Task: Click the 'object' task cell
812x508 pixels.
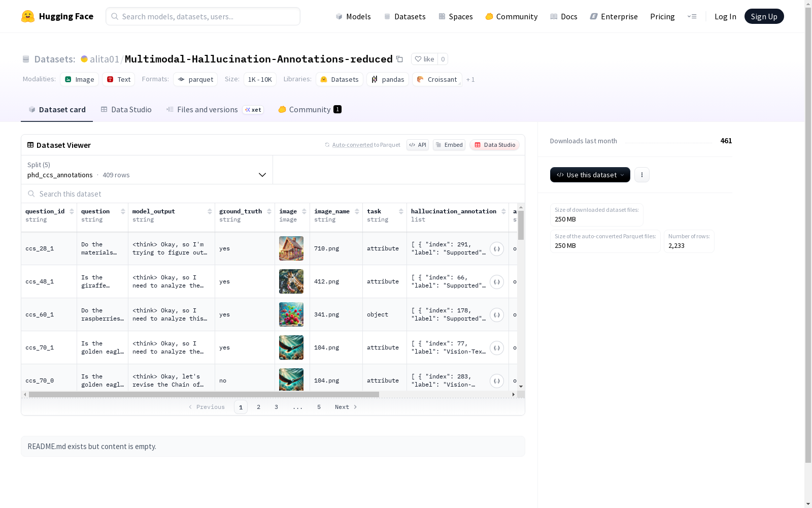Action: 385,314
